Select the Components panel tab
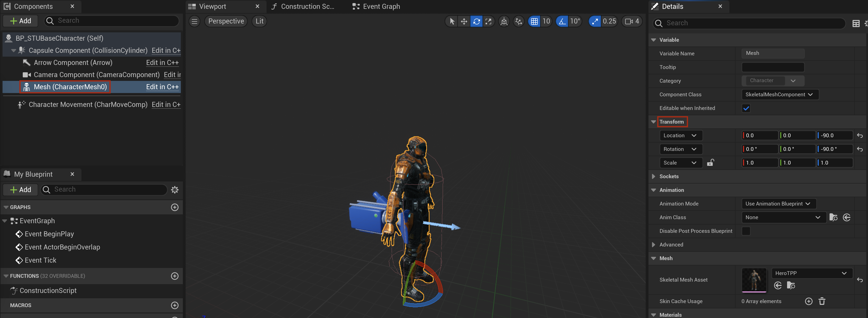This screenshot has height=318, width=868. pyautogui.click(x=33, y=6)
